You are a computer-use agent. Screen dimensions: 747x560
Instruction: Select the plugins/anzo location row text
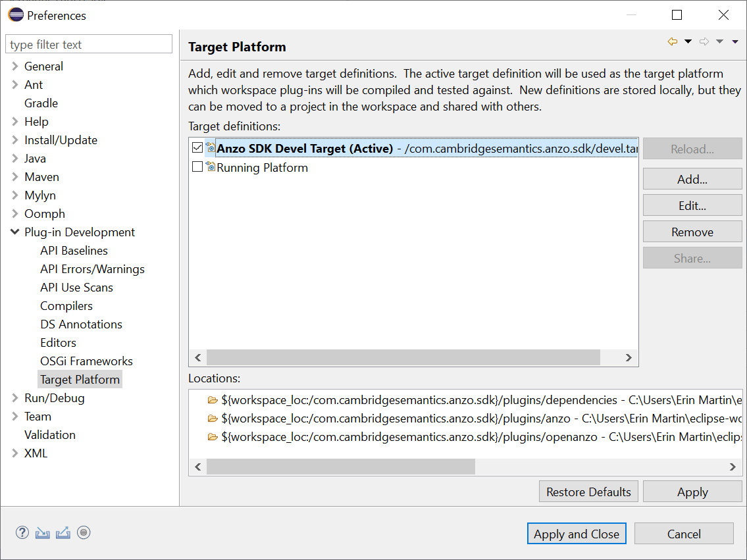(x=481, y=419)
